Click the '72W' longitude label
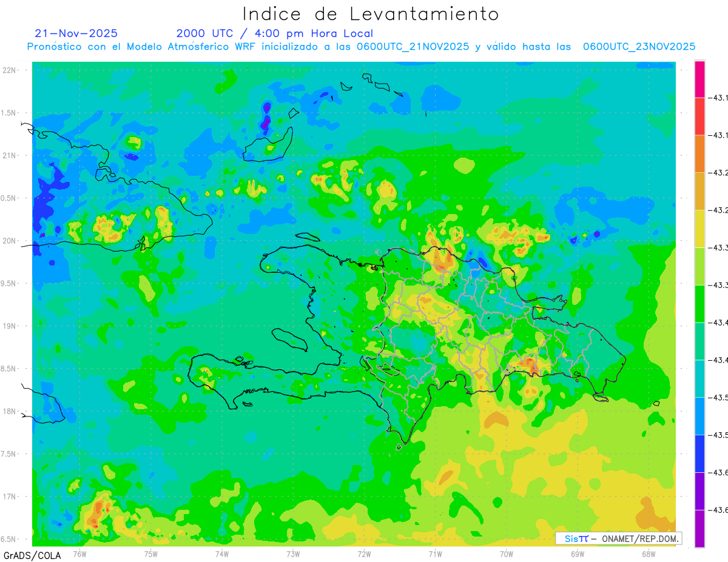The height and width of the screenshot is (562, 728). (x=364, y=554)
